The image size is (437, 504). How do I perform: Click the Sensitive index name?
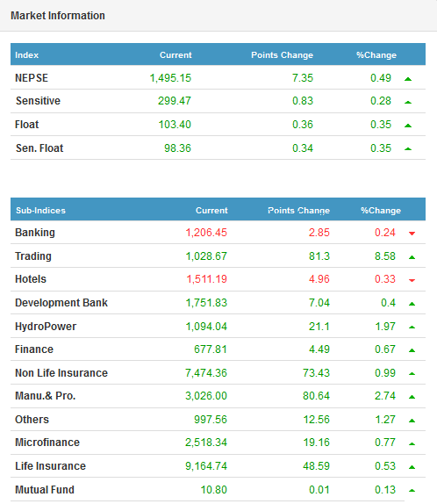pyautogui.click(x=38, y=101)
